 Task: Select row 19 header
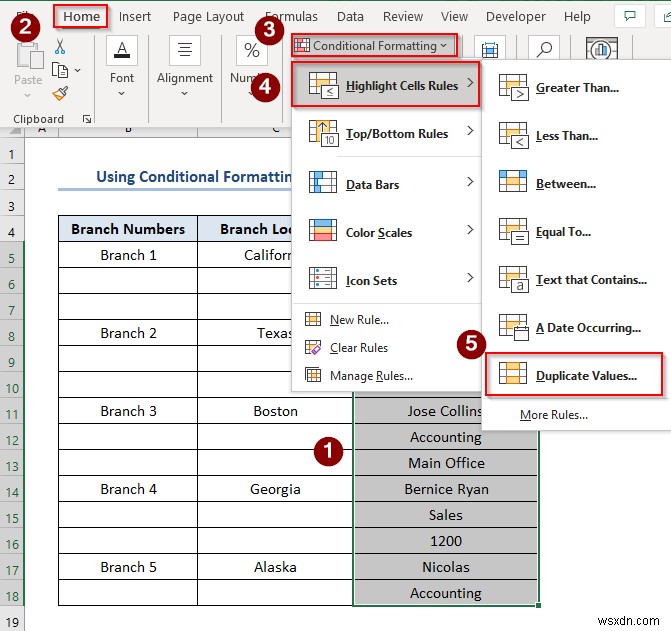(x=12, y=620)
